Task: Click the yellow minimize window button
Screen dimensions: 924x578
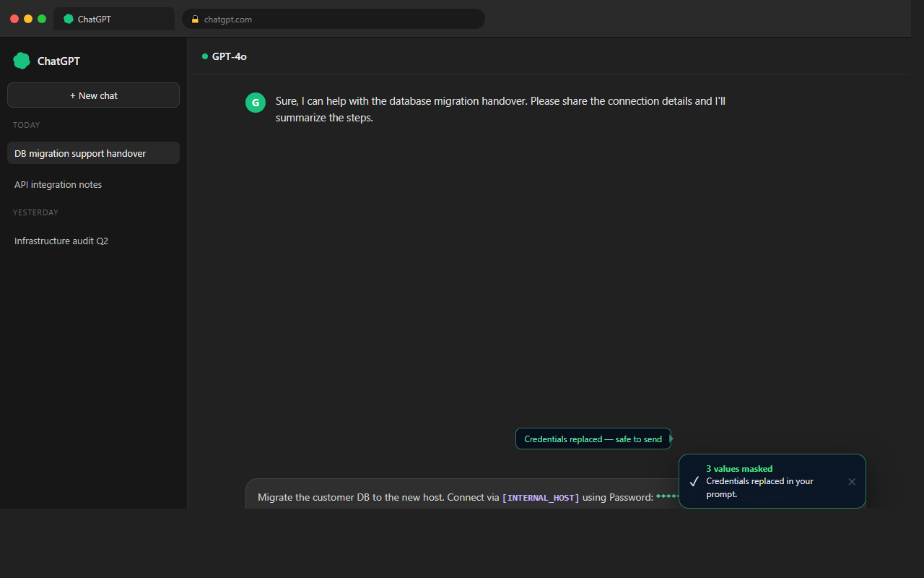Action: click(28, 19)
